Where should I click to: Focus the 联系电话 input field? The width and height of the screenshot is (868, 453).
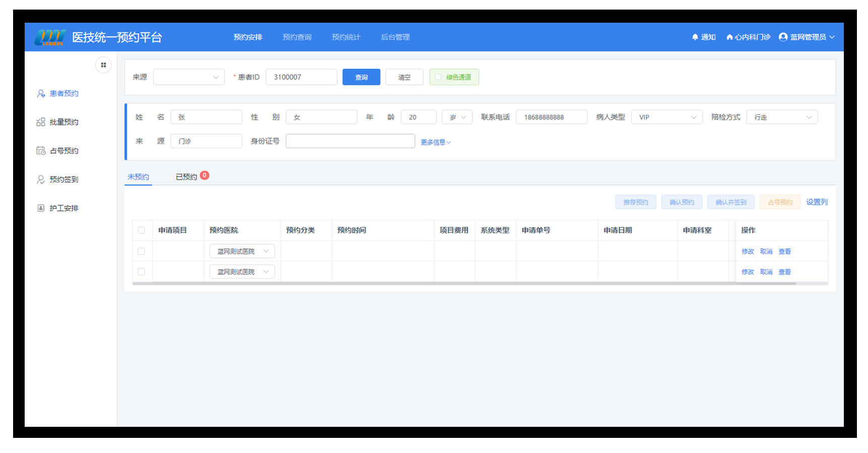(x=552, y=117)
